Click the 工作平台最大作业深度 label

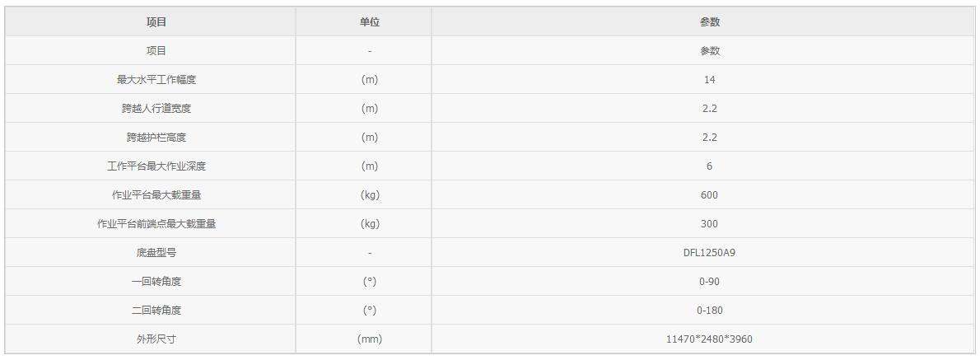coord(156,166)
